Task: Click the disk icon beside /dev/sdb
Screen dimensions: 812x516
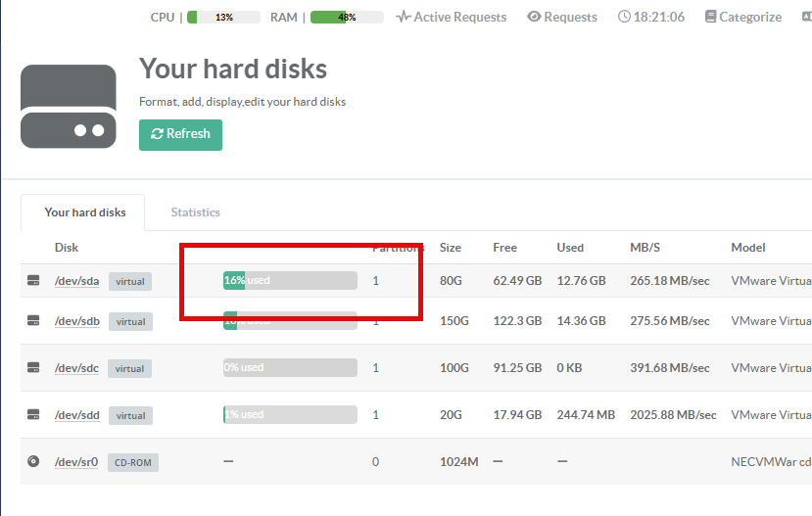Action: 33,321
